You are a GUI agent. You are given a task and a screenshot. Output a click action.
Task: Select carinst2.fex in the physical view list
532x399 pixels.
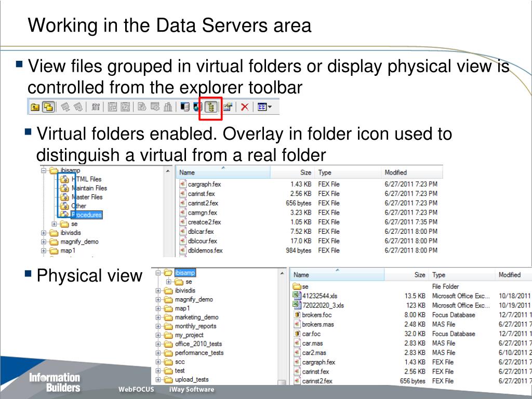[317, 381]
